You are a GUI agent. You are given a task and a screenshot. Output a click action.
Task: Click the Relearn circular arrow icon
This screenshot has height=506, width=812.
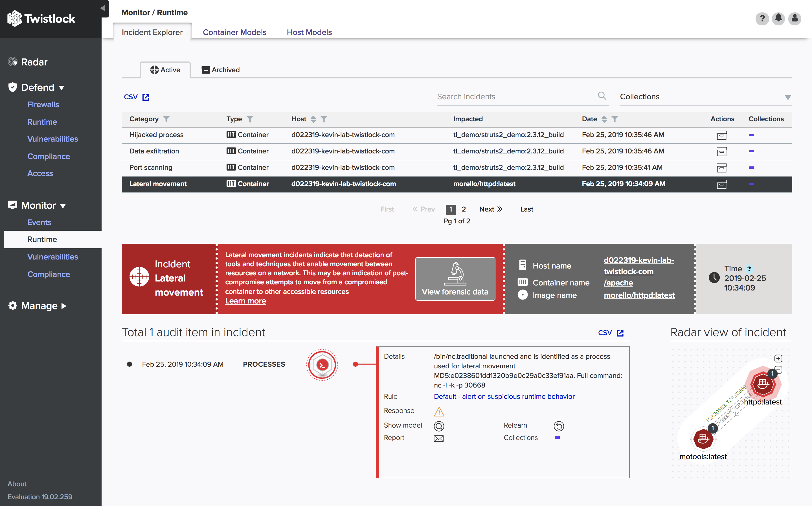pyautogui.click(x=559, y=426)
